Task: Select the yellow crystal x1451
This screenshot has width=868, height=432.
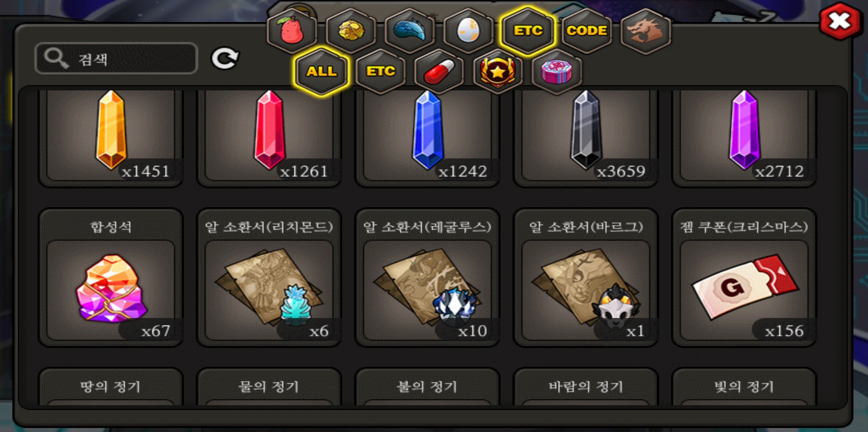Action: click(111, 138)
